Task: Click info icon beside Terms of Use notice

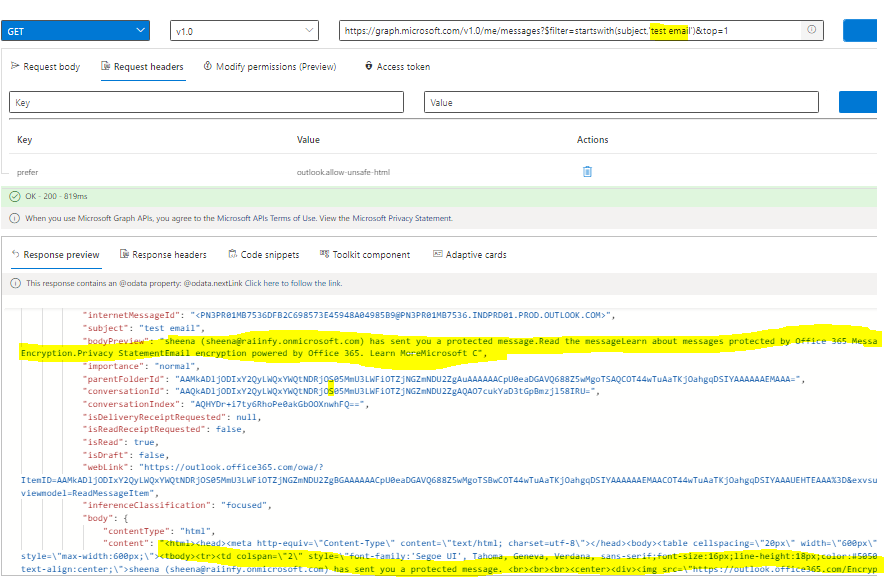Action: click(15, 218)
